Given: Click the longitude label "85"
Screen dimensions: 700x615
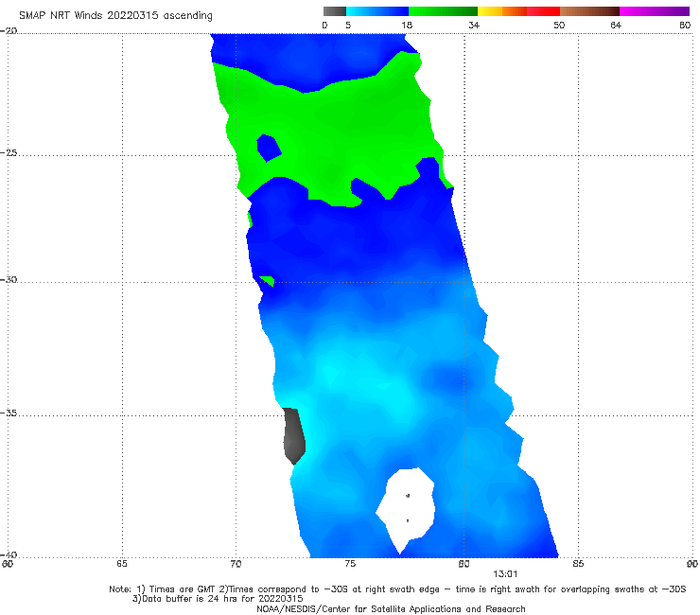Looking at the screenshot, I should (x=578, y=564).
